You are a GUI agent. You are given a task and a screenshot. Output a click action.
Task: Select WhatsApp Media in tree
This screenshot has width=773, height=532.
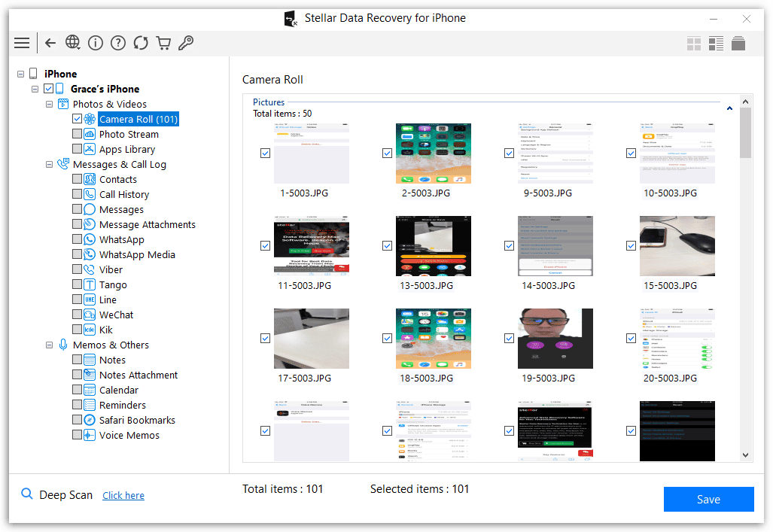[x=137, y=254]
